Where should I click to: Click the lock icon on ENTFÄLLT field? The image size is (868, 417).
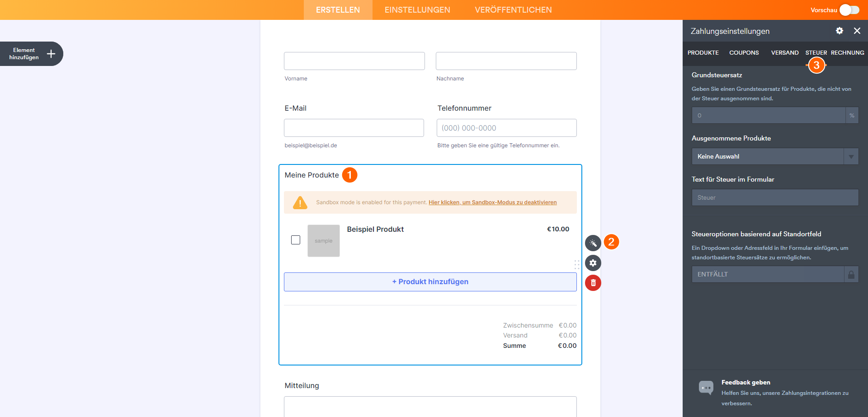(x=851, y=274)
